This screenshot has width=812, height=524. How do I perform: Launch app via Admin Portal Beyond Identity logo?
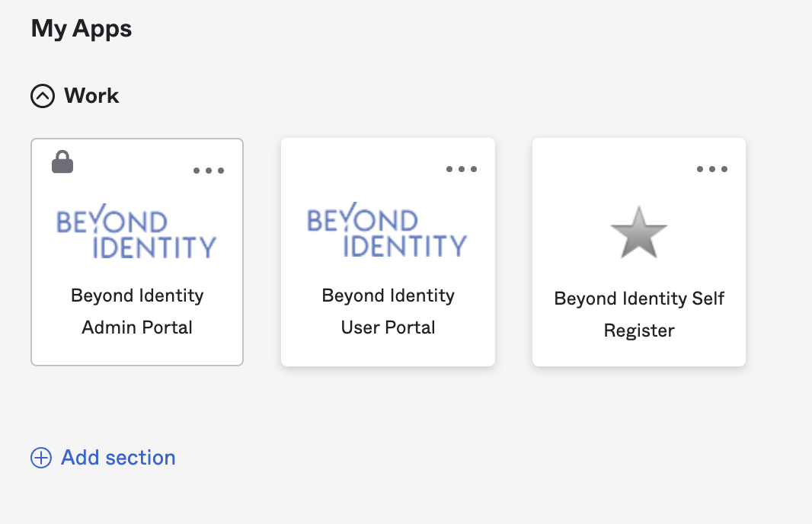click(136, 232)
